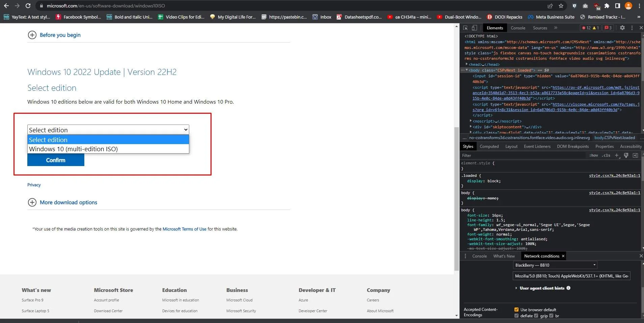Click the info icon beside User agent client hints
Screen dimensions: 644x323
pyautogui.click(x=568, y=288)
